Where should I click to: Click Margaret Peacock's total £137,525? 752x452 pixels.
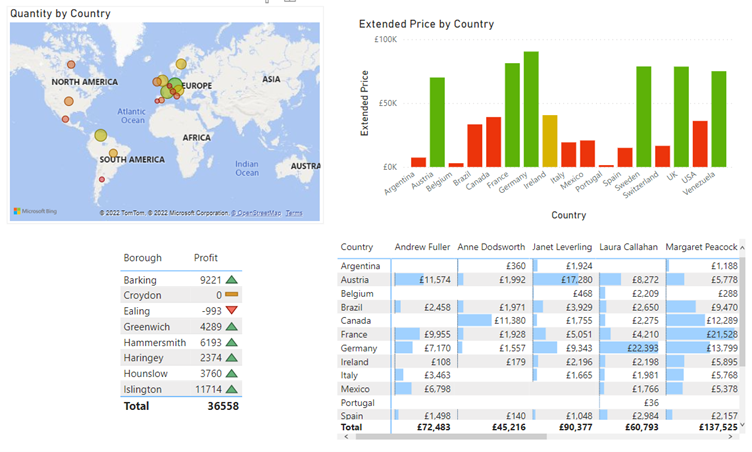tap(718, 427)
